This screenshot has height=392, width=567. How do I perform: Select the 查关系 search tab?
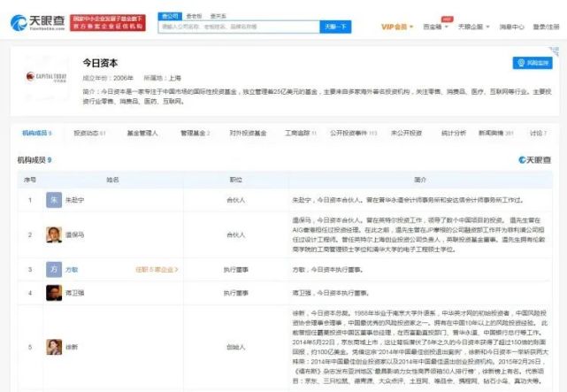click(218, 16)
